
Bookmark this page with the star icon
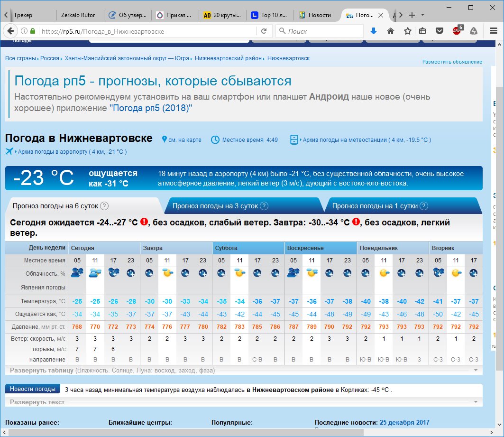tap(407, 31)
